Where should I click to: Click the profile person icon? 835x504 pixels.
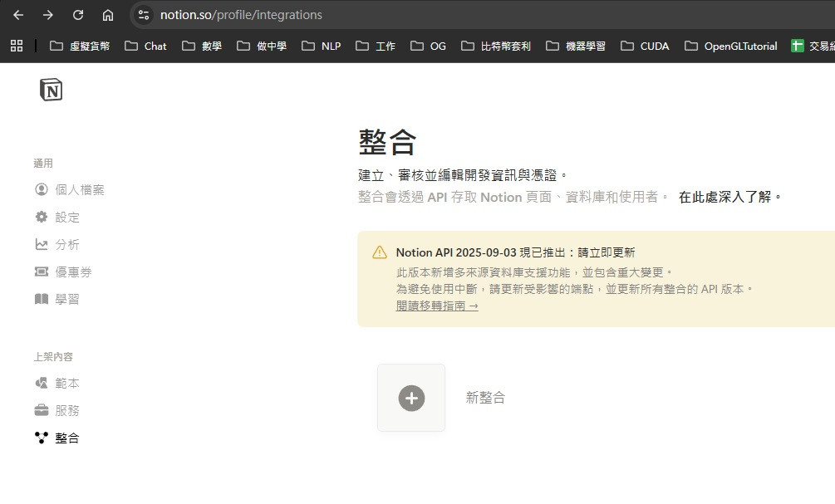[41, 189]
